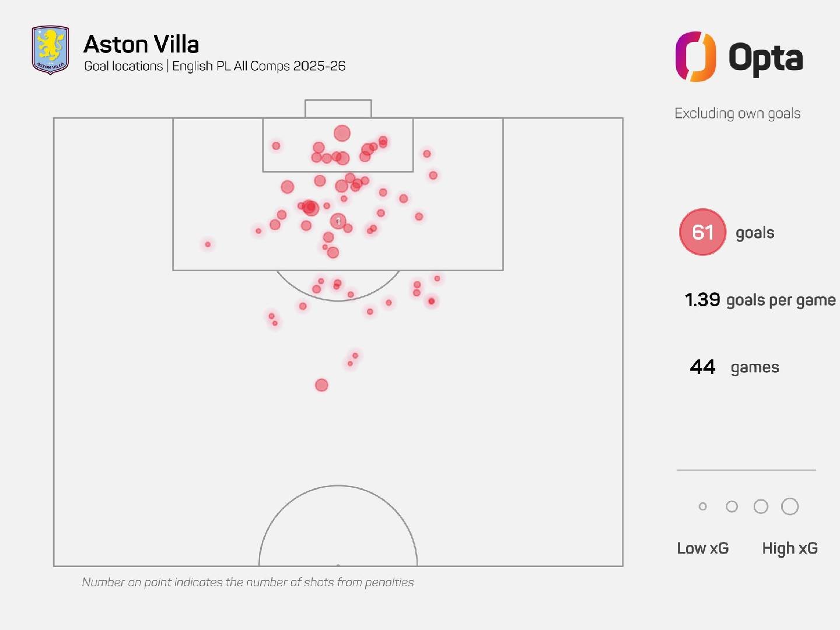Click the leftmost goal marker in the penalty area
Image resolution: width=840 pixels, height=630 pixels.
click(x=208, y=244)
